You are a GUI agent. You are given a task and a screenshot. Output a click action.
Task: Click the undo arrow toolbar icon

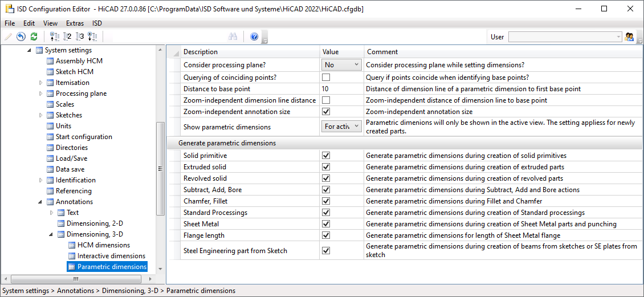[x=21, y=36]
